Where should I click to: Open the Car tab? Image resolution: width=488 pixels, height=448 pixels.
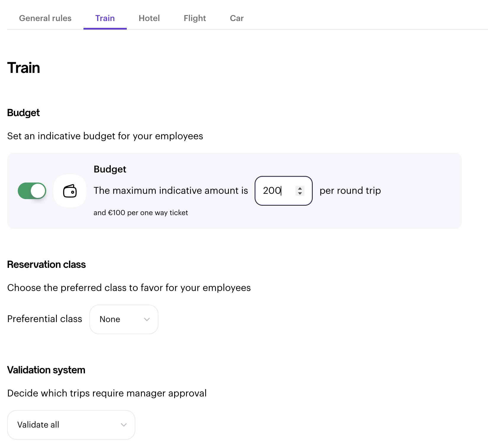237,18
